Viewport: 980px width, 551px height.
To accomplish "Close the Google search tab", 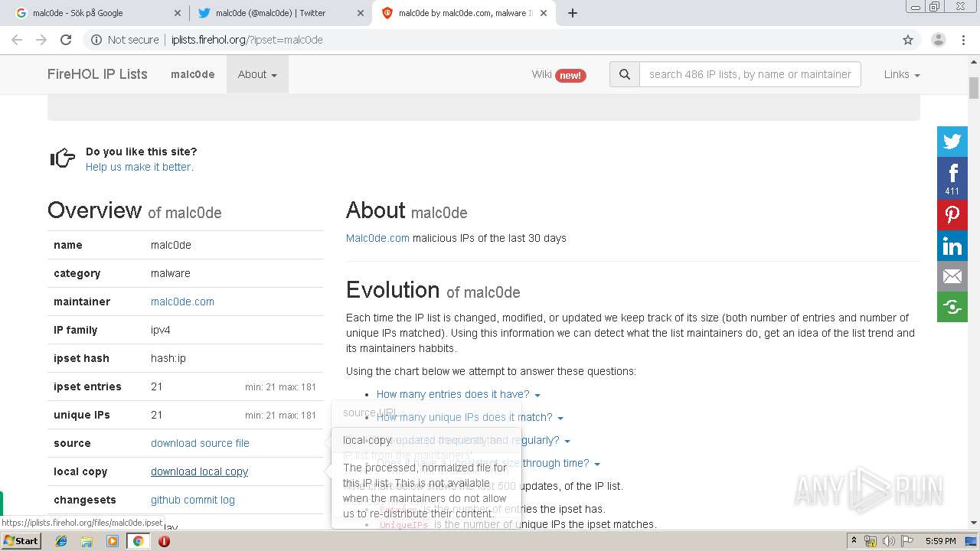I will click(177, 13).
